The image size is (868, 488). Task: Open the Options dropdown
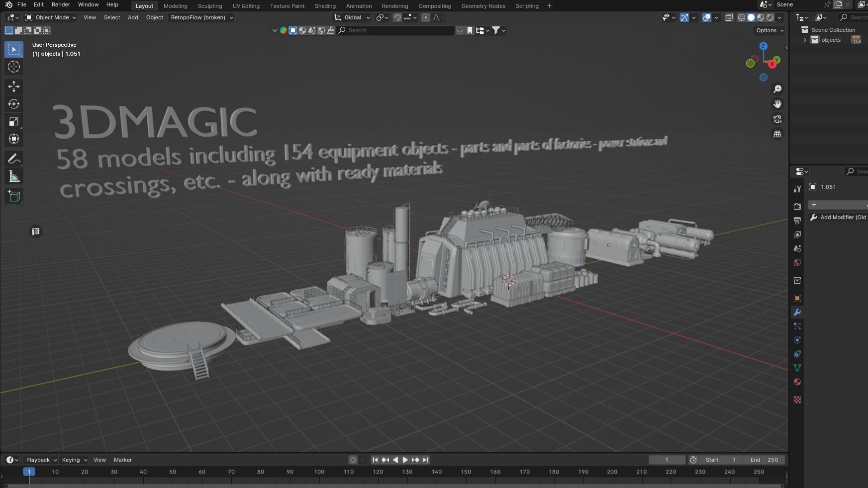point(770,30)
